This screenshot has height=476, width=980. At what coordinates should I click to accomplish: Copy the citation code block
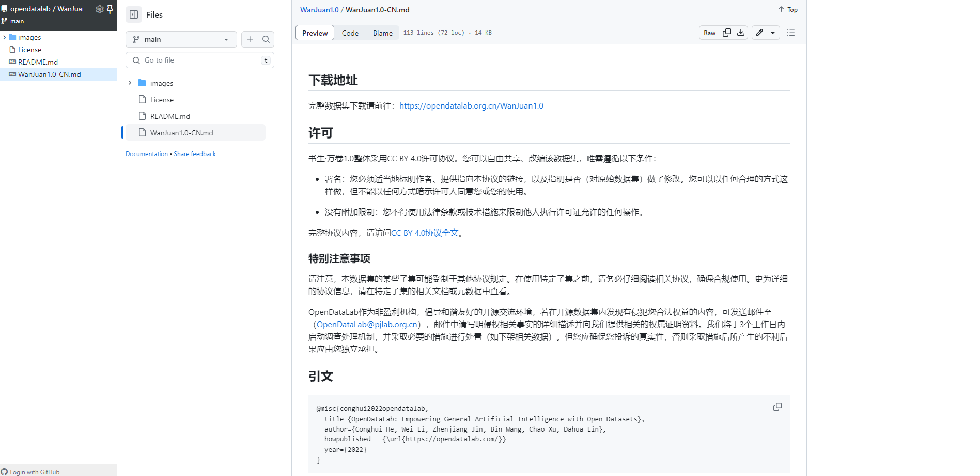click(x=777, y=407)
